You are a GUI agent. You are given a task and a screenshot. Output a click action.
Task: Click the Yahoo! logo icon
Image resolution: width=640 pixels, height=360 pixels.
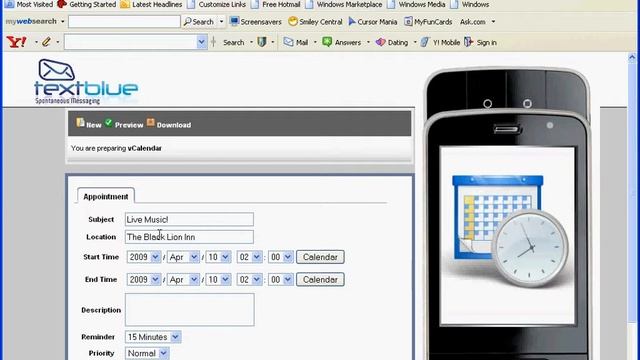click(16, 42)
